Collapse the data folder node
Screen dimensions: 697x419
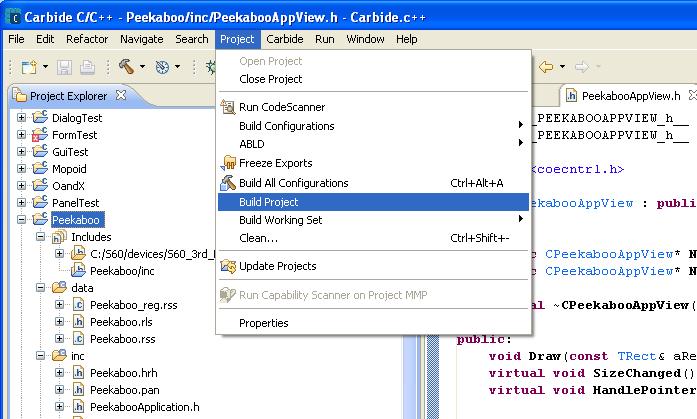click(x=40, y=287)
